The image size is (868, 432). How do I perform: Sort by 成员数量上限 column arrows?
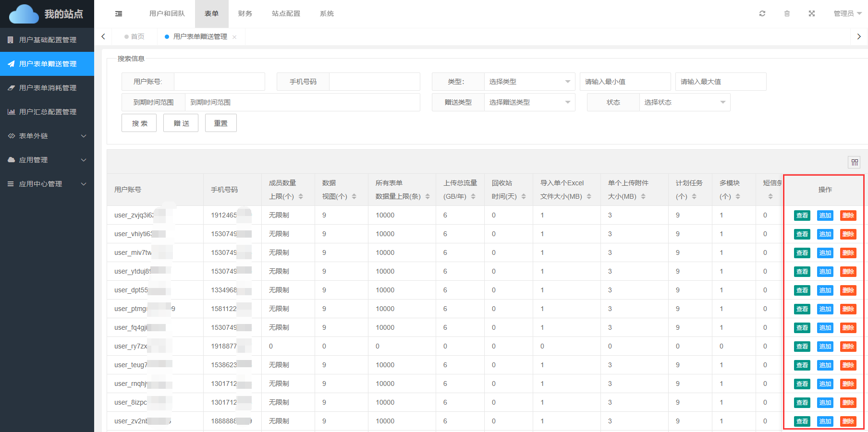(301, 196)
